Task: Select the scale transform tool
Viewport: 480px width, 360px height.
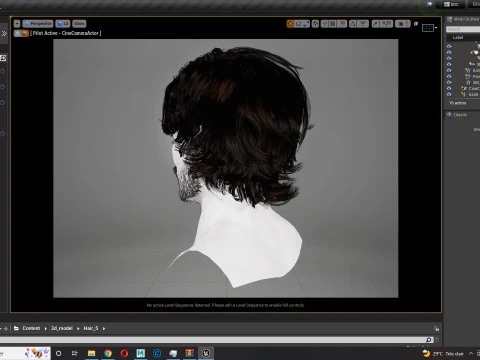Action: pyautogui.click(x=306, y=24)
